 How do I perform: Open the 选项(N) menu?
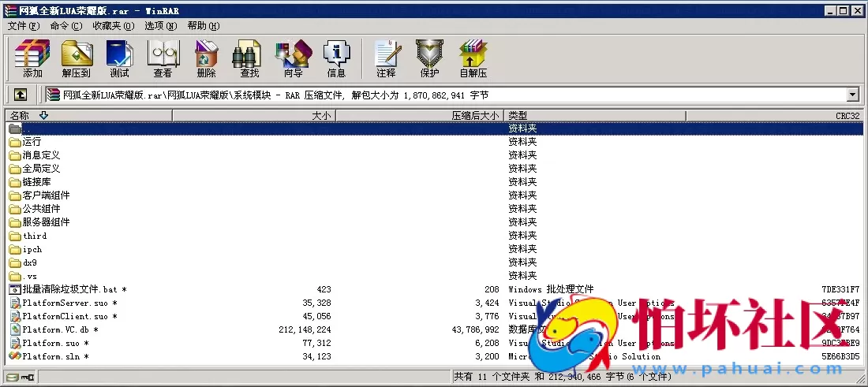[160, 26]
